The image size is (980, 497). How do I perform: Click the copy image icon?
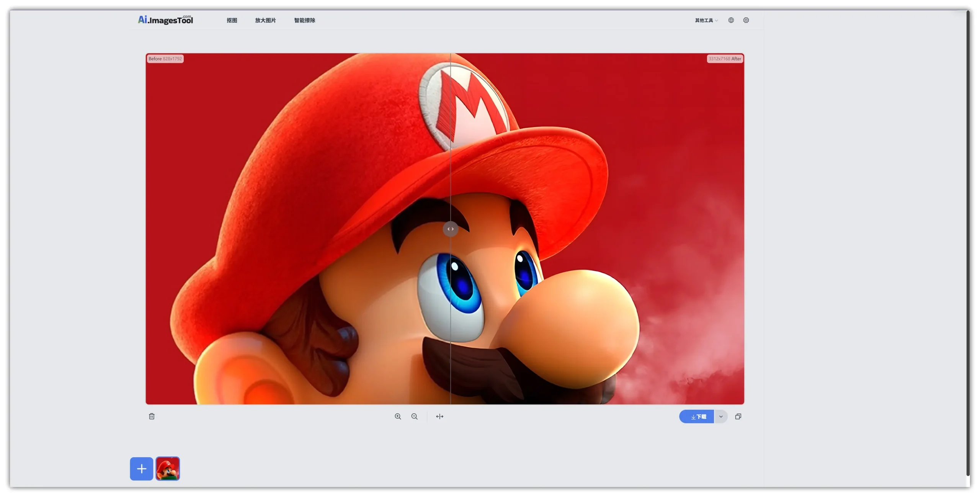(738, 417)
